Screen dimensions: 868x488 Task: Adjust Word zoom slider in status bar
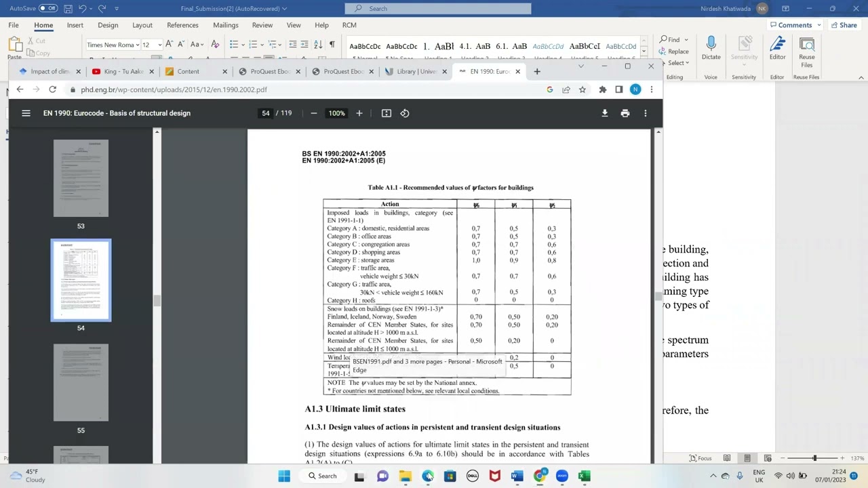(814, 458)
